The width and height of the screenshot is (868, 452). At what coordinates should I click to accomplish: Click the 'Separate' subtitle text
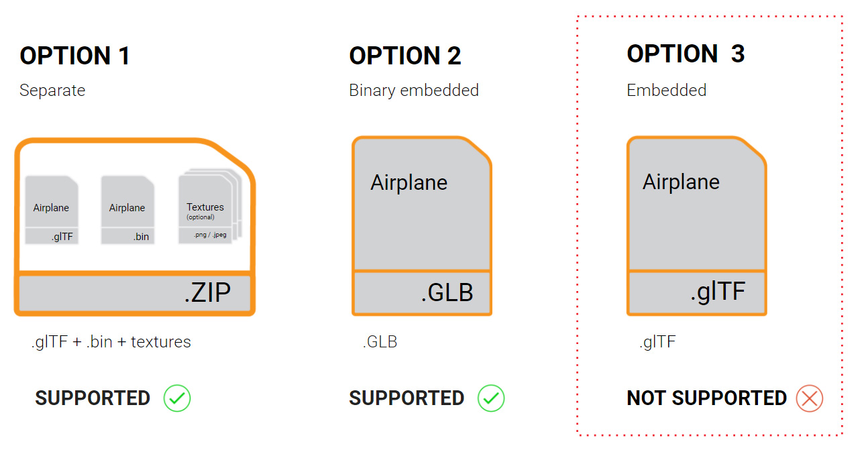(52, 91)
